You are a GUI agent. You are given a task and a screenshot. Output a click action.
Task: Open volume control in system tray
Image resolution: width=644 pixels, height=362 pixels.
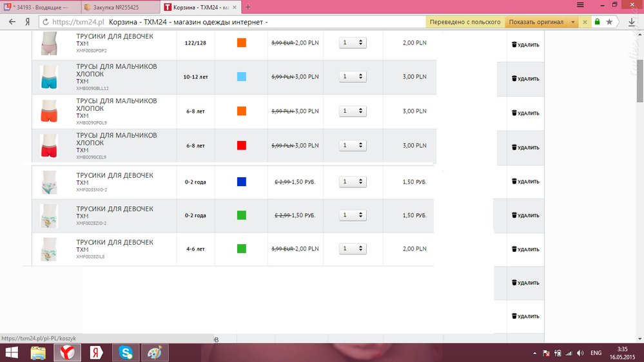(580, 353)
